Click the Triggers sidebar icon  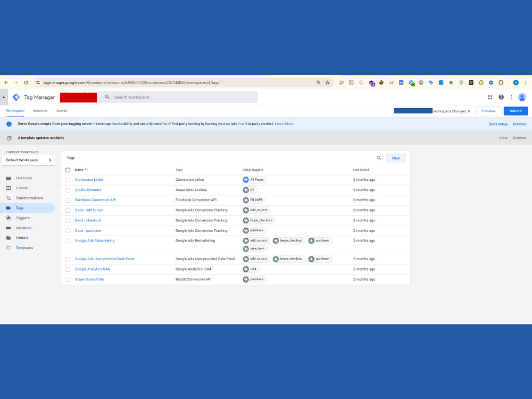tap(9, 218)
